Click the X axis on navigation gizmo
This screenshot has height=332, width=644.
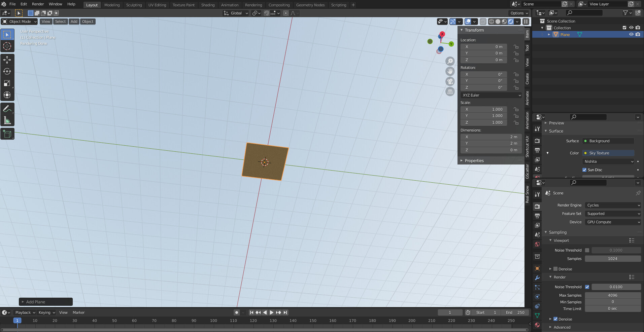coord(442,34)
